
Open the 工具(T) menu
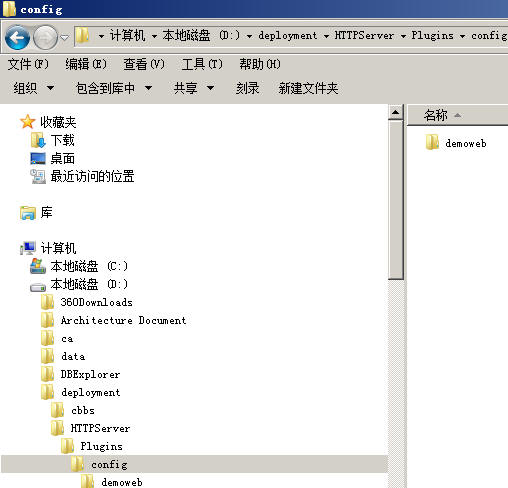pyautogui.click(x=202, y=64)
